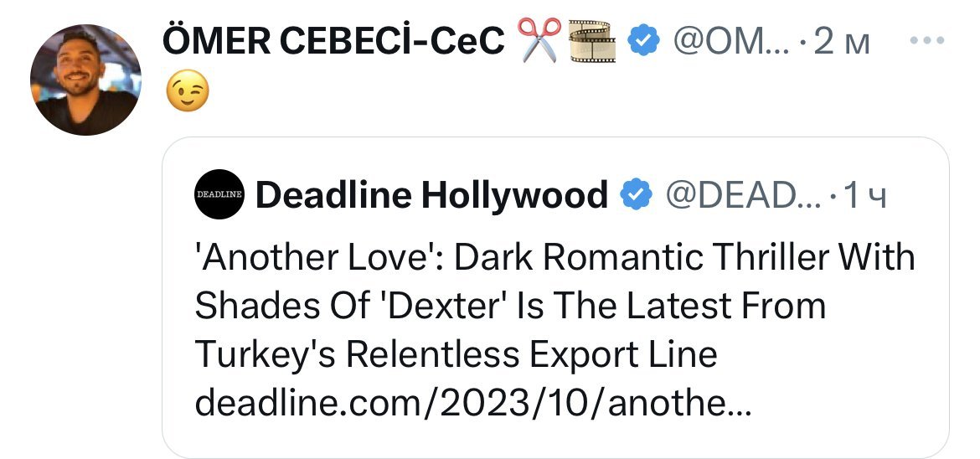Click the film strip emoji icon
Image resolution: width=980 pixels, height=459 pixels.
tap(592, 42)
